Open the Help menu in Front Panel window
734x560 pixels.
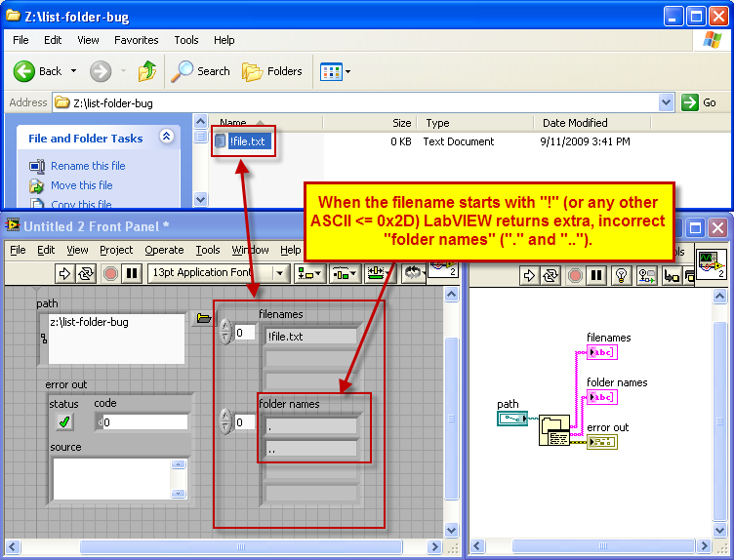click(290, 251)
